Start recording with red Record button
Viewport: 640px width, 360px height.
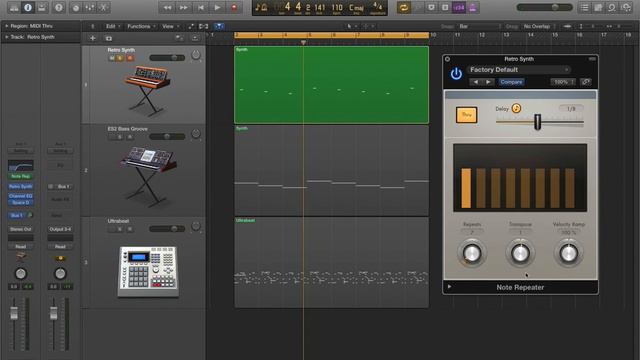click(x=234, y=7)
